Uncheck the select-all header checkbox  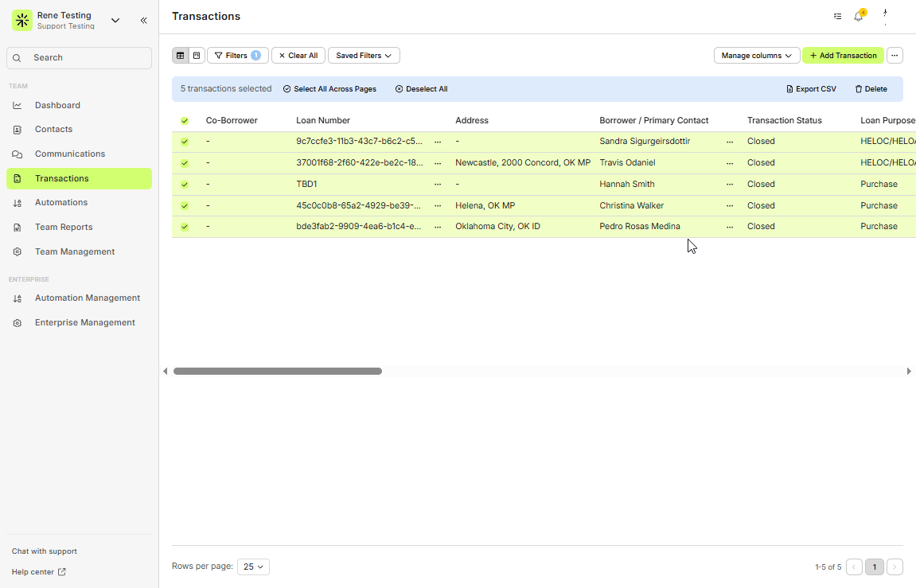[185, 121]
